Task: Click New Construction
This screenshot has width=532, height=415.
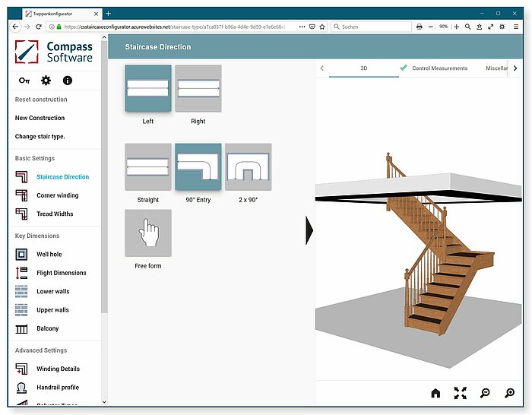Action: (x=40, y=118)
